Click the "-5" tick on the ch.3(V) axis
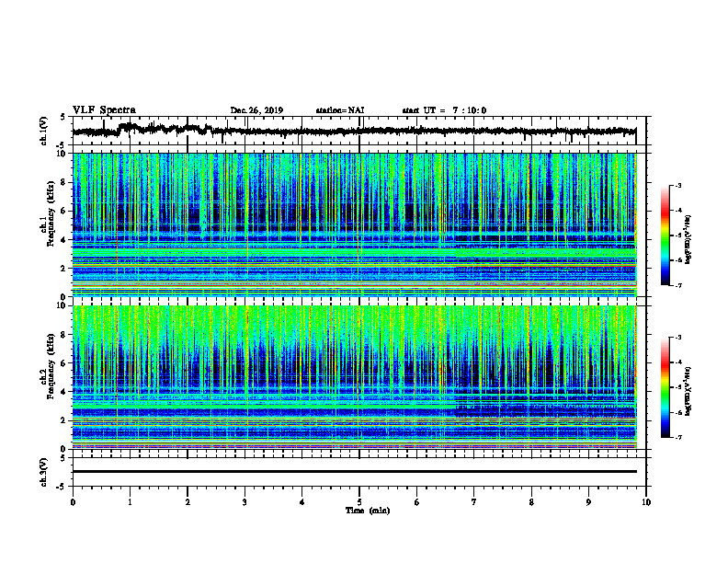This screenshot has height=563, width=728. click(x=62, y=487)
